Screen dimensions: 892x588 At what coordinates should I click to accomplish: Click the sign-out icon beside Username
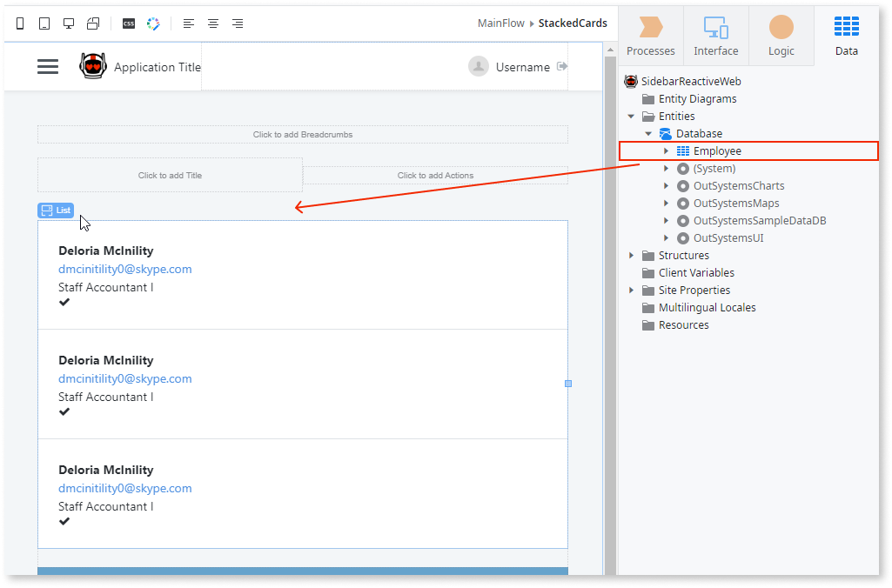(x=560, y=65)
